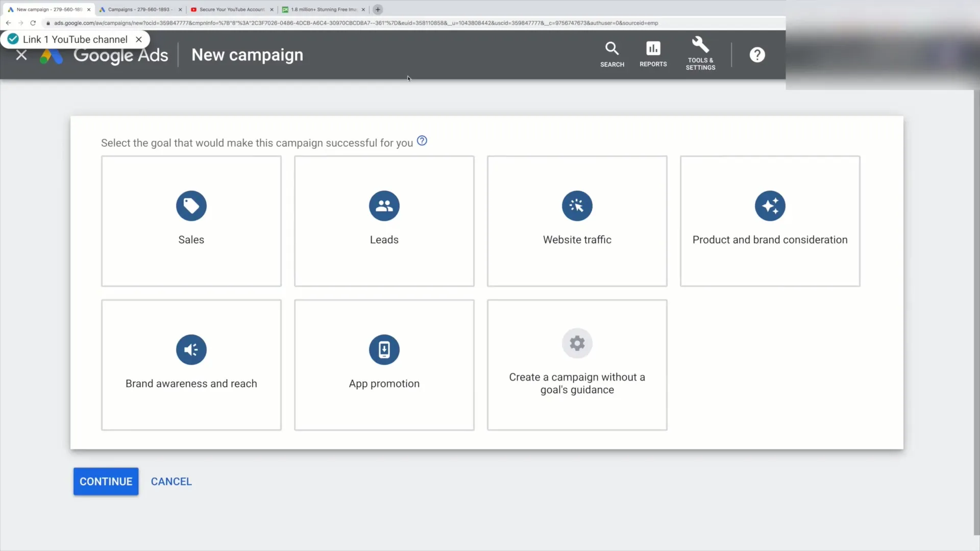980x551 pixels.
Task: Click the Search icon in Google Ads
Action: [612, 54]
